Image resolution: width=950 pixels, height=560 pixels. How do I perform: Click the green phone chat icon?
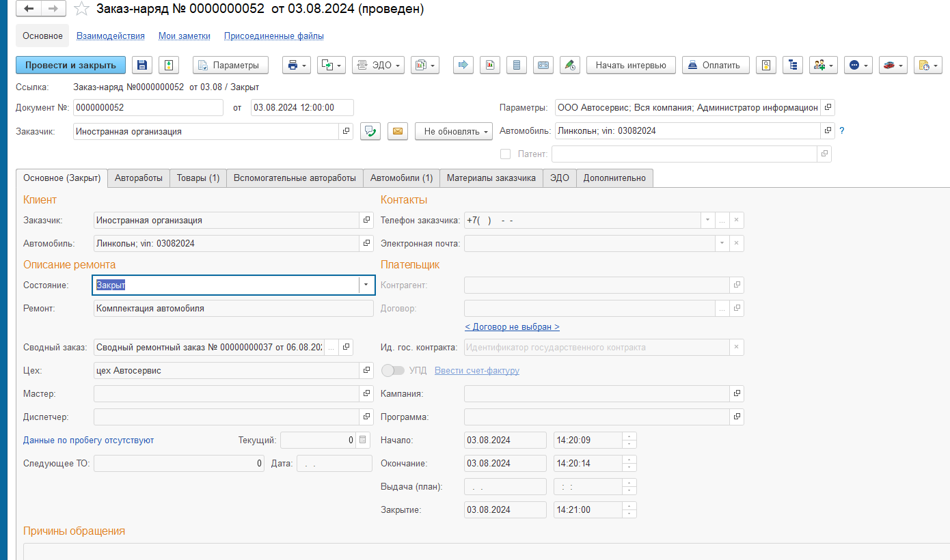(370, 131)
